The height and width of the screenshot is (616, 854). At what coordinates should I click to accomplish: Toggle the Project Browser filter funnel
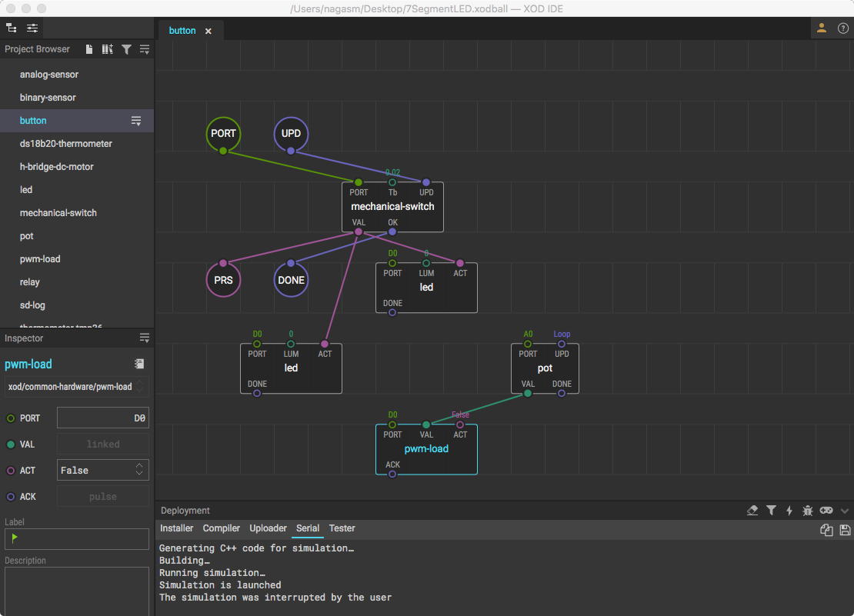click(126, 49)
